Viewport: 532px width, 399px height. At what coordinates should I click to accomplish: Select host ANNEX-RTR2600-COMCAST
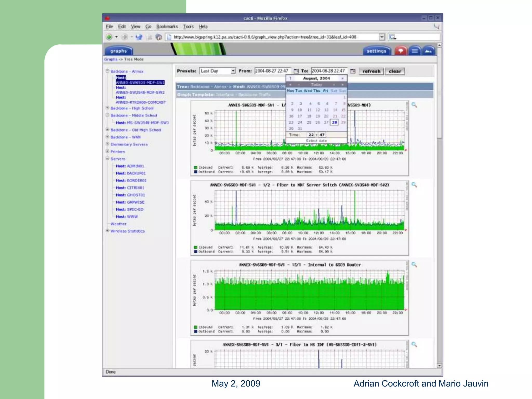[141, 102]
